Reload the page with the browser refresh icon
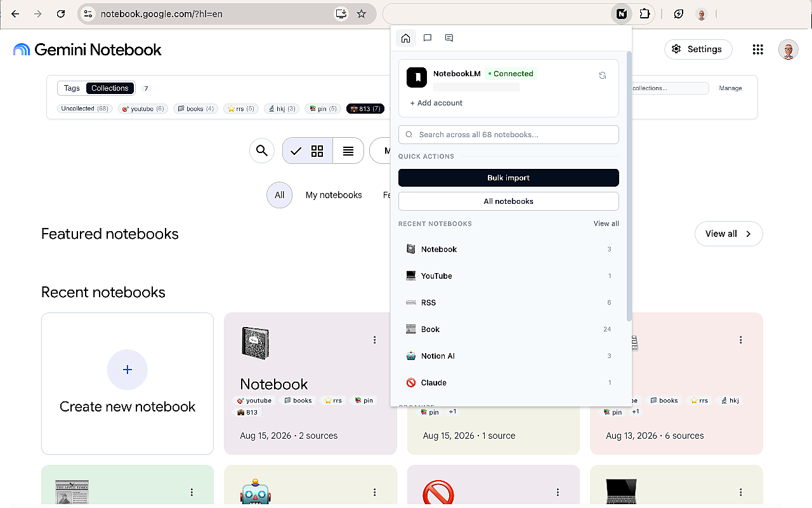This screenshot has width=812, height=508. tap(61, 13)
